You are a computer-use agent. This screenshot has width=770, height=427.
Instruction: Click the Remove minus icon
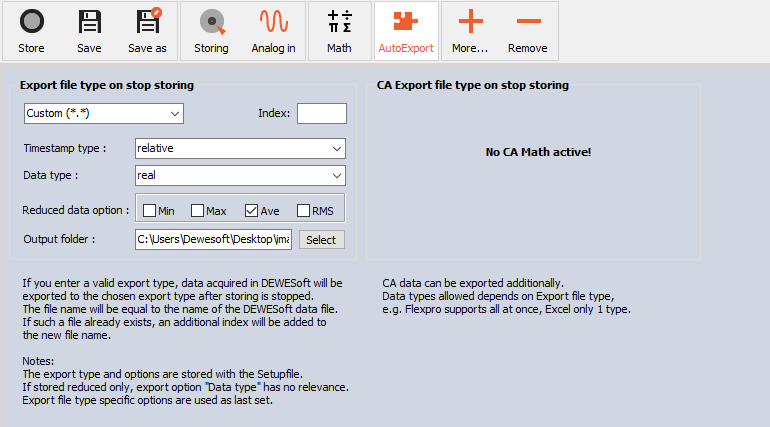[528, 21]
